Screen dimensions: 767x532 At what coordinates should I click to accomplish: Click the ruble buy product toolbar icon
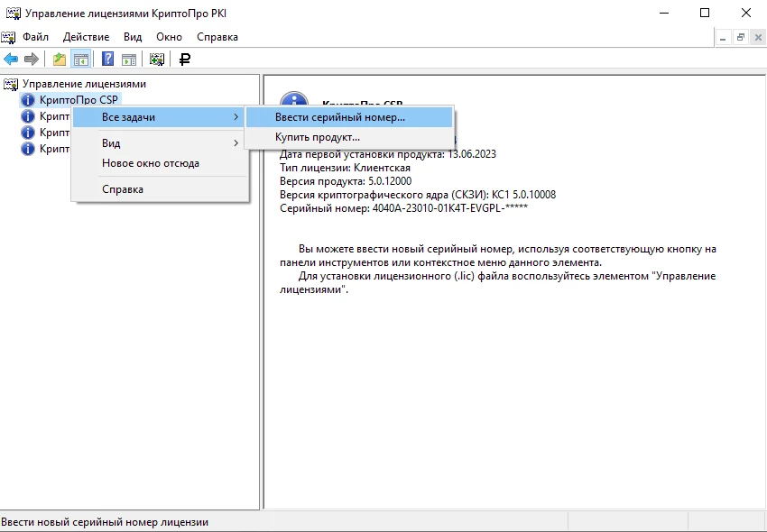[185, 60]
